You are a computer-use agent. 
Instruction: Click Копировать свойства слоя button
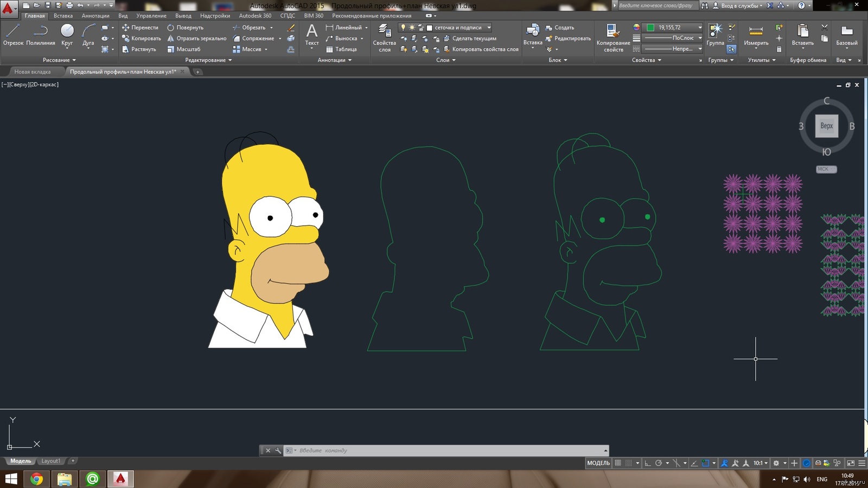click(x=481, y=49)
